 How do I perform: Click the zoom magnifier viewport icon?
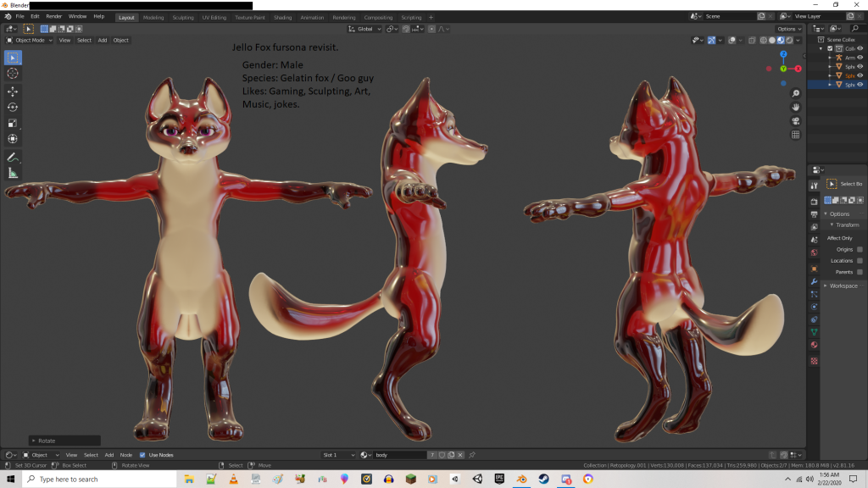(x=796, y=93)
